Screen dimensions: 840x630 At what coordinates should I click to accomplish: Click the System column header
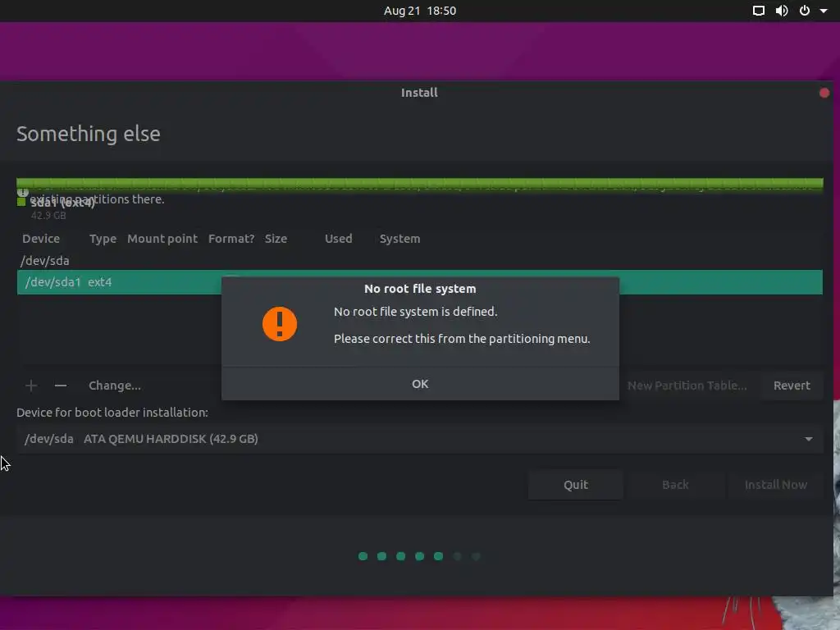click(x=399, y=239)
